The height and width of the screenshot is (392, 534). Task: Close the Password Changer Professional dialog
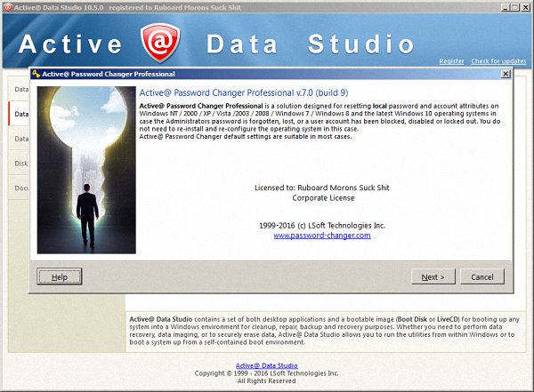(506, 74)
